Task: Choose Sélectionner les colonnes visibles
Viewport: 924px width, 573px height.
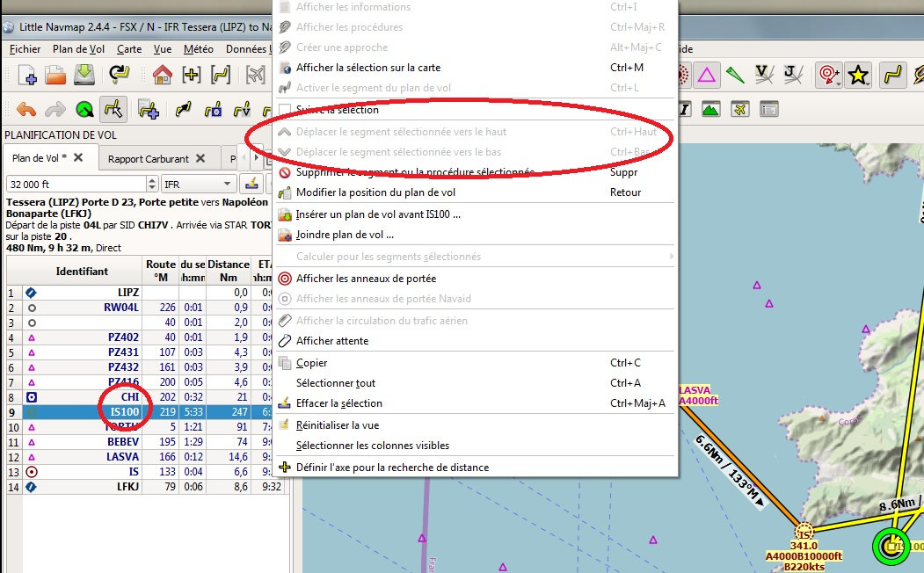Action: coord(477,446)
